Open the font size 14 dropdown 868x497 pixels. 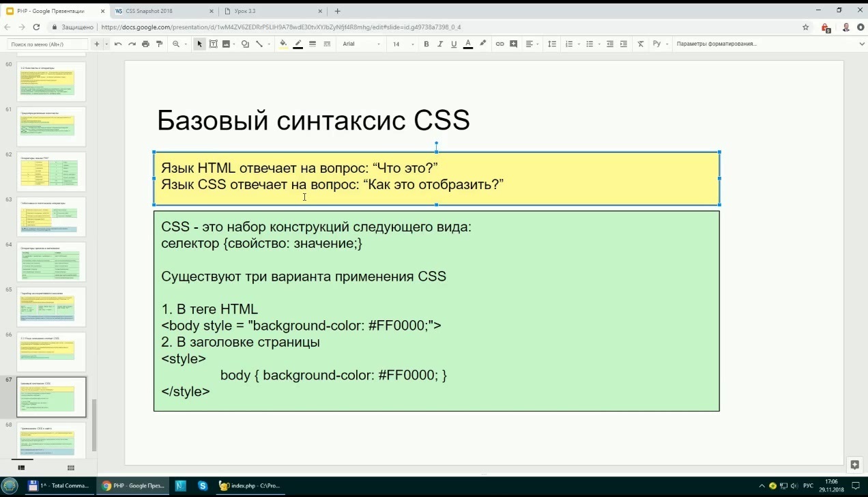tap(403, 44)
